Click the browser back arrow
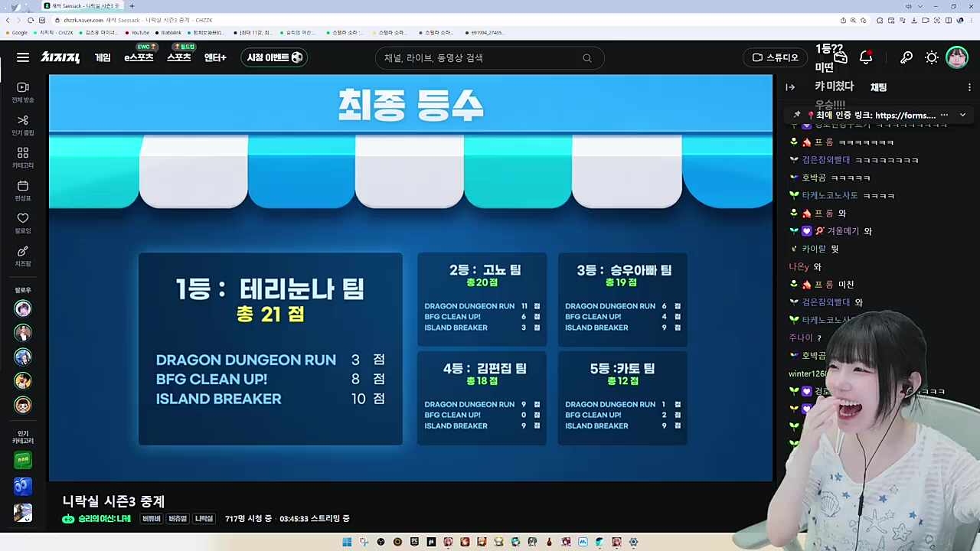980x551 pixels. click(x=8, y=20)
